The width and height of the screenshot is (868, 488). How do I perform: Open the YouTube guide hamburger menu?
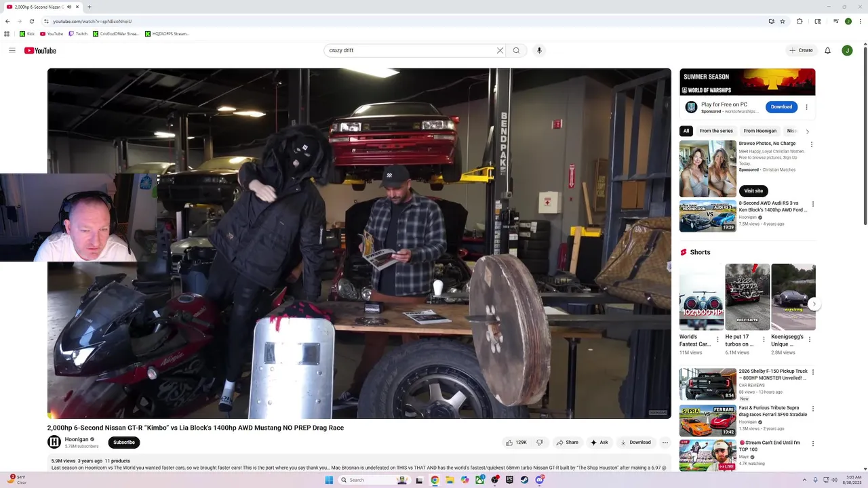12,50
